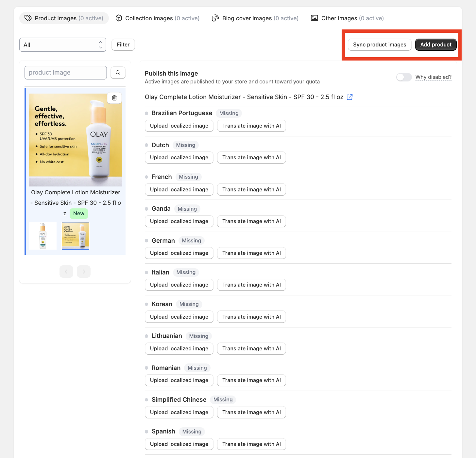Viewport: 476px width, 458px height.
Task: Click the Blog cover images feed icon
Action: (x=215, y=18)
